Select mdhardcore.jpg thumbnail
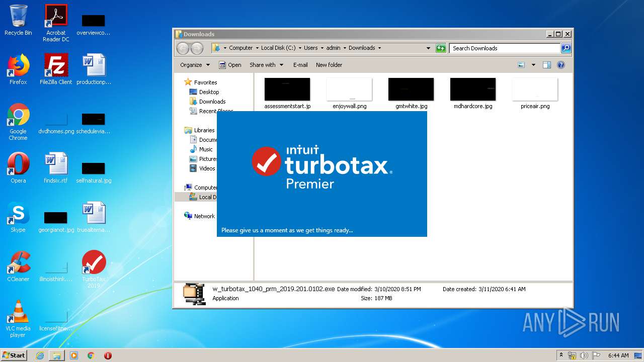Image resolution: width=644 pixels, height=362 pixels. (x=473, y=94)
